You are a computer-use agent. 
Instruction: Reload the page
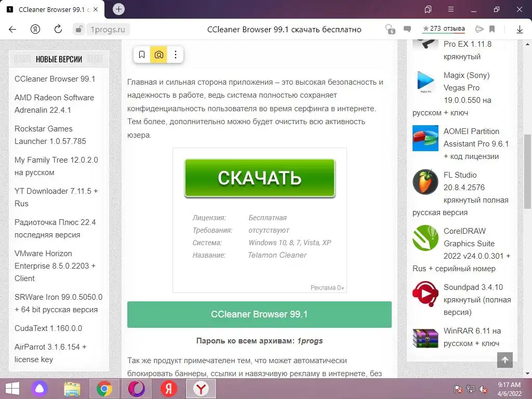[58, 29]
